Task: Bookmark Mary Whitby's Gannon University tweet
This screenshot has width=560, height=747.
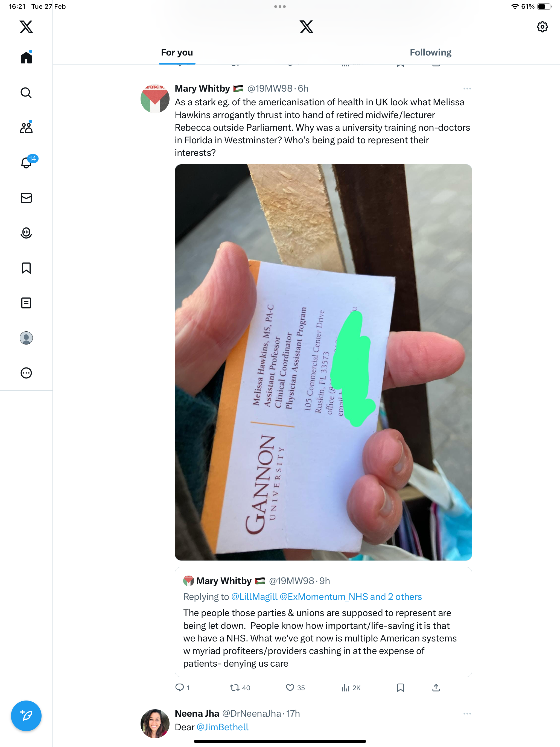Action: pos(400,688)
